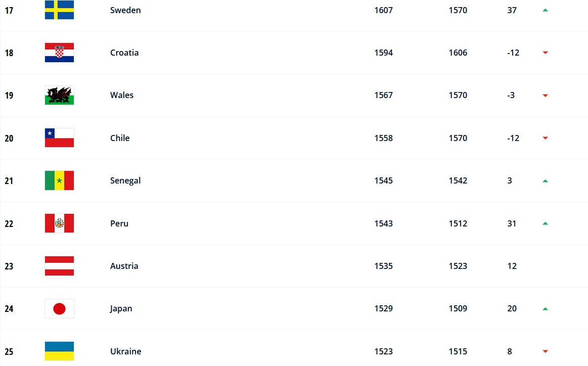Click Peru's green up arrow
This screenshot has height=366, width=588.
545,223
